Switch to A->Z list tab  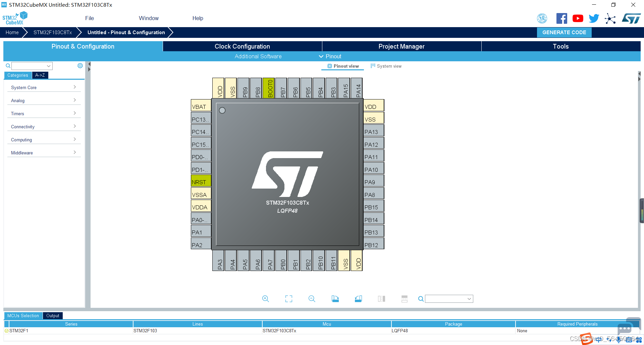coord(40,75)
